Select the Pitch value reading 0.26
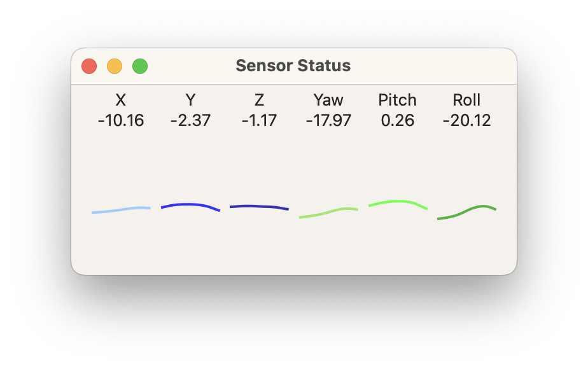Screen dimensions: 588x369 [x=397, y=120]
